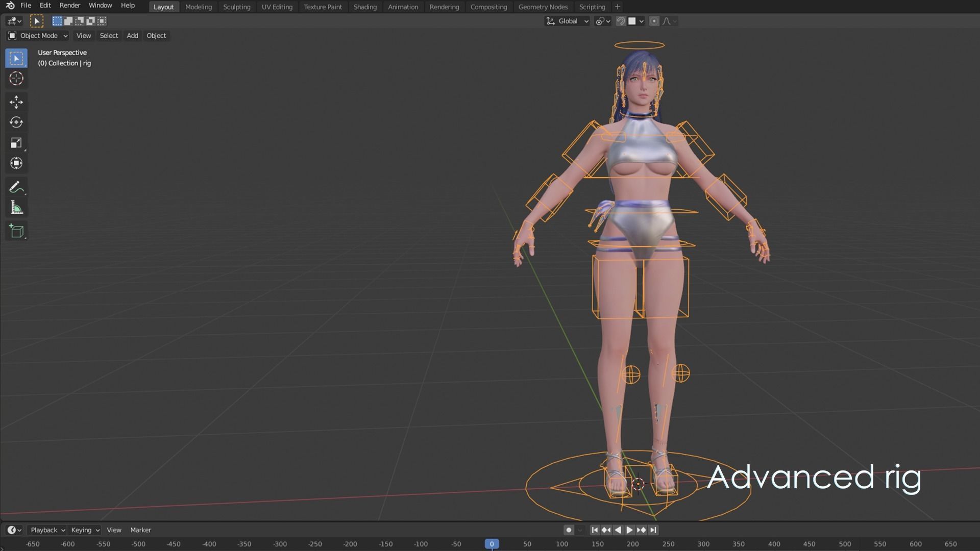Switch to Geometry Nodes workspace tab
980x551 pixels.
click(x=543, y=7)
